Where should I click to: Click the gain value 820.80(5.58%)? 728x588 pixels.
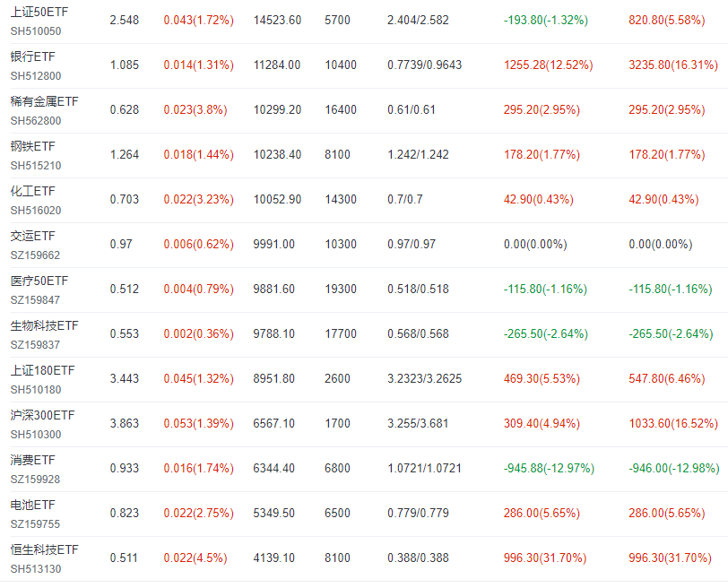click(x=667, y=20)
